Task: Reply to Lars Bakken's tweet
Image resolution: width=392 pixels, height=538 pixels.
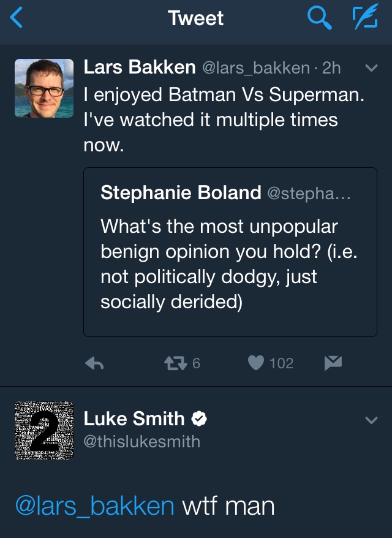Action: pos(94,363)
